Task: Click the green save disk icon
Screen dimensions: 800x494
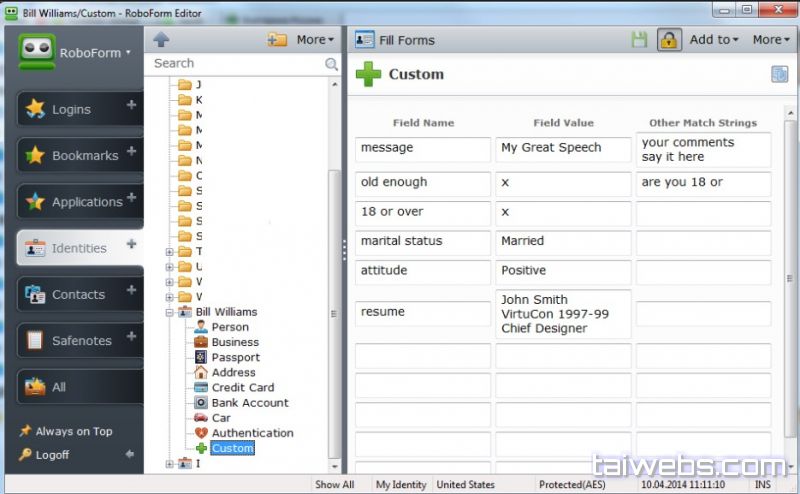Action: [640, 40]
